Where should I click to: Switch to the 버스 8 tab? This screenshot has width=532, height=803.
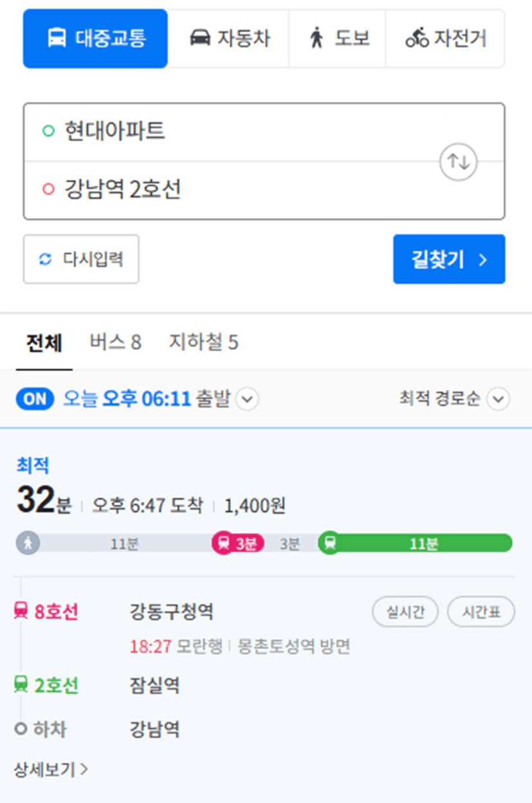(x=115, y=342)
